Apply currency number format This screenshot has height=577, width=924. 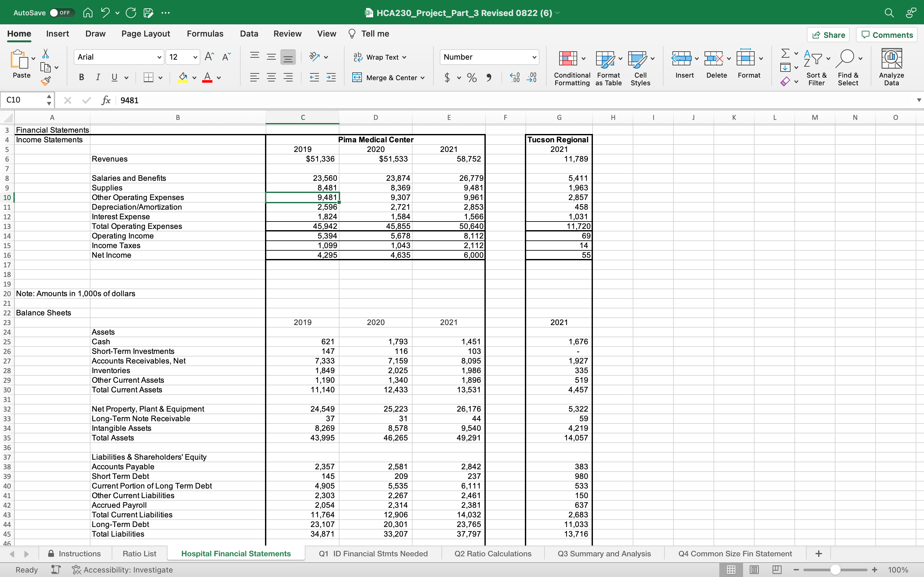click(448, 78)
